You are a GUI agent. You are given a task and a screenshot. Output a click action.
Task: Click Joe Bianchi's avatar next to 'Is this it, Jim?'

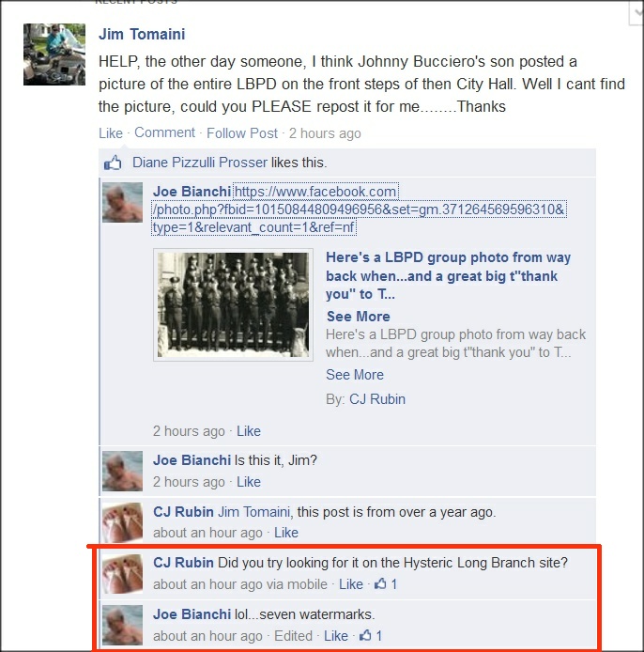click(123, 471)
